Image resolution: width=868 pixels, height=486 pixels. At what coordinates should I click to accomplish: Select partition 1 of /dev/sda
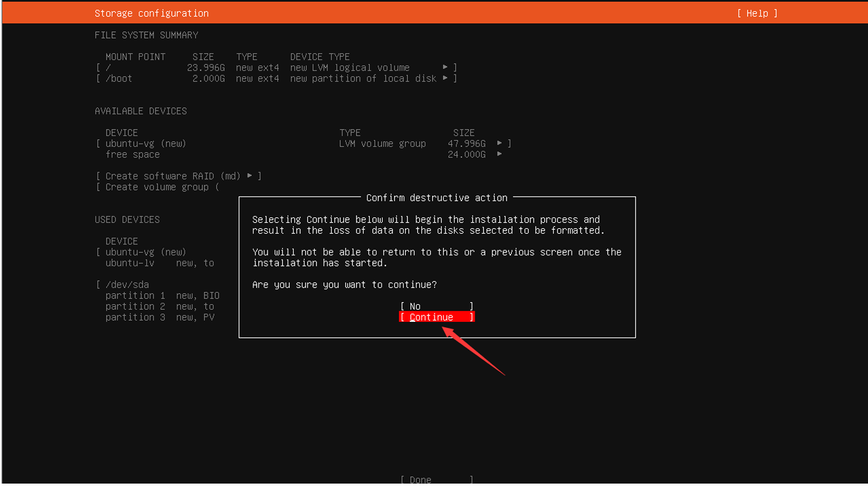162,296
